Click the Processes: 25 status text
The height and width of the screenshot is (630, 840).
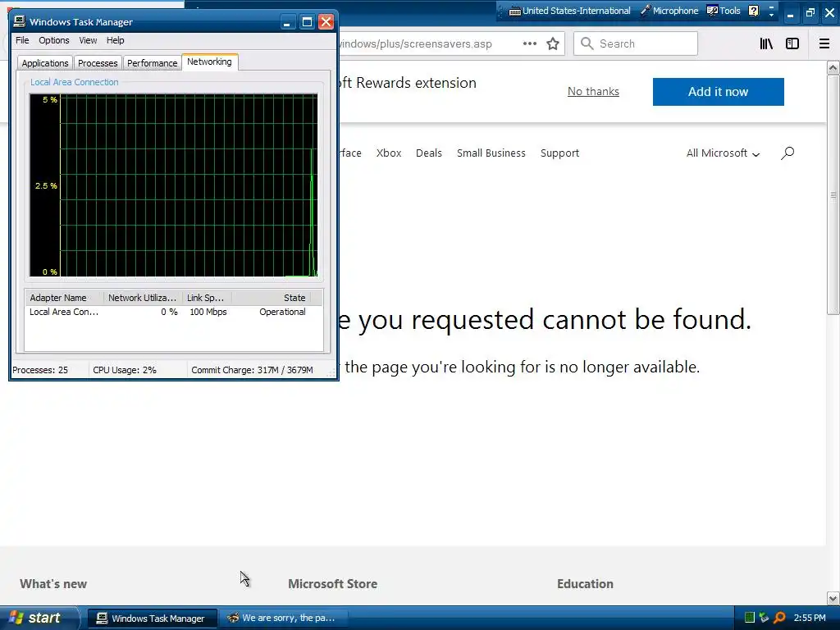(x=40, y=370)
